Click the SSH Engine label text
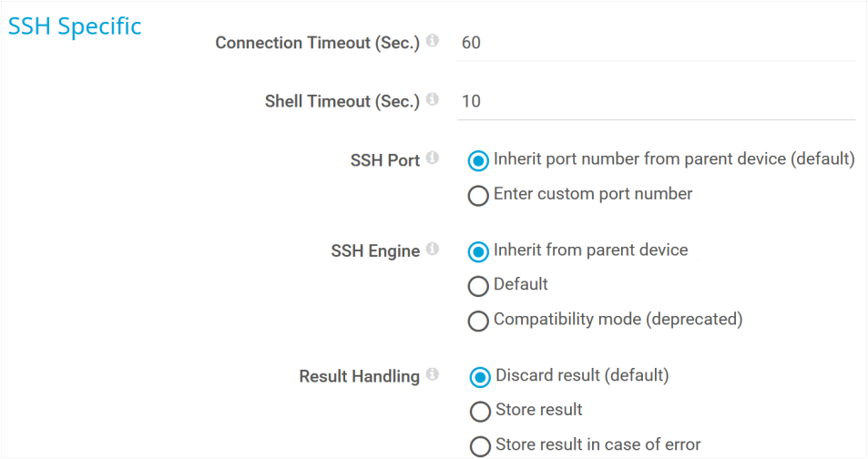This screenshot has width=868, height=459. (375, 250)
